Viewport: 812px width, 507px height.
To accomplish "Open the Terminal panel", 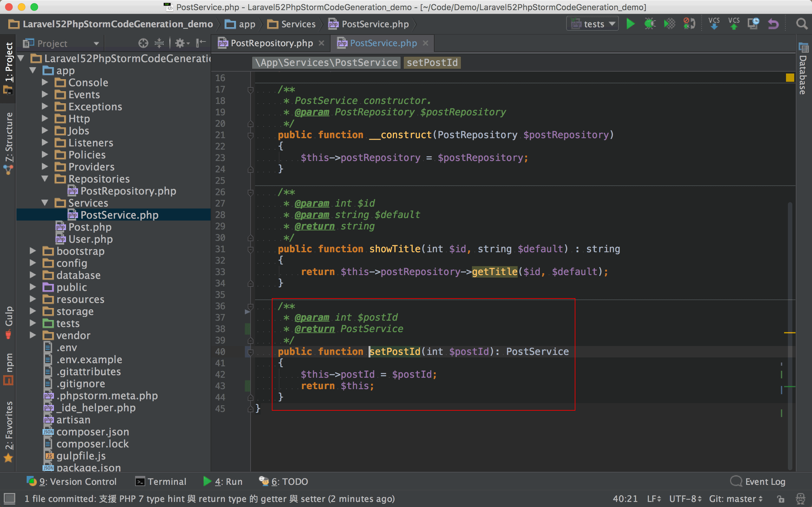I will (166, 481).
